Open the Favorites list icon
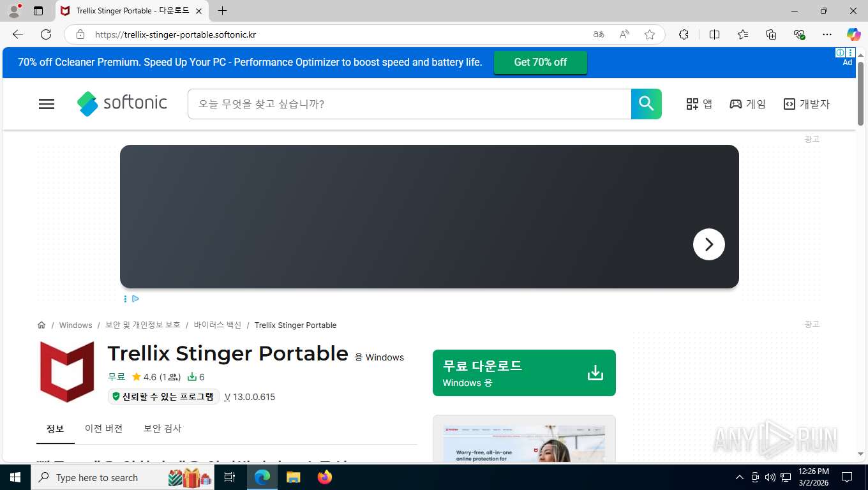The image size is (868, 490). 743,34
